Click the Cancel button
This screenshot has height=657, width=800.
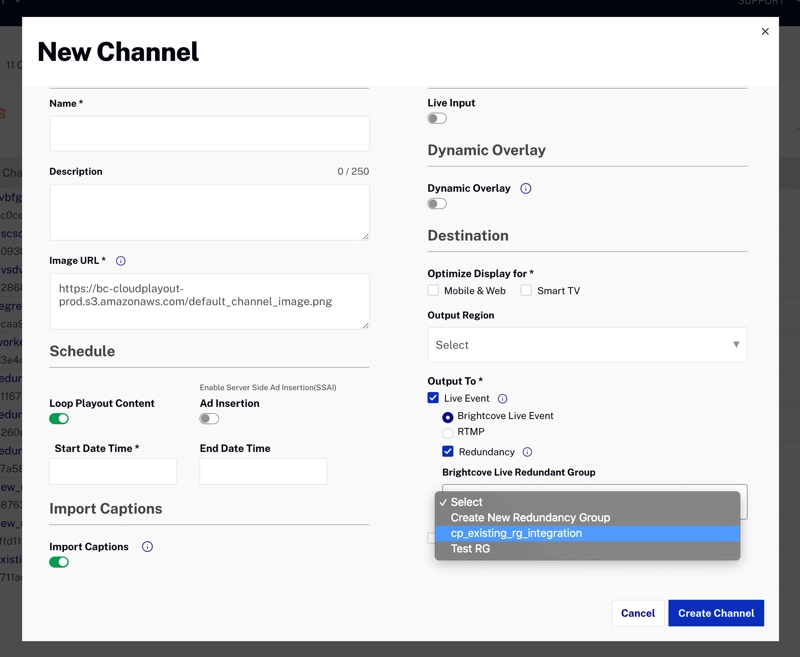pyautogui.click(x=637, y=613)
